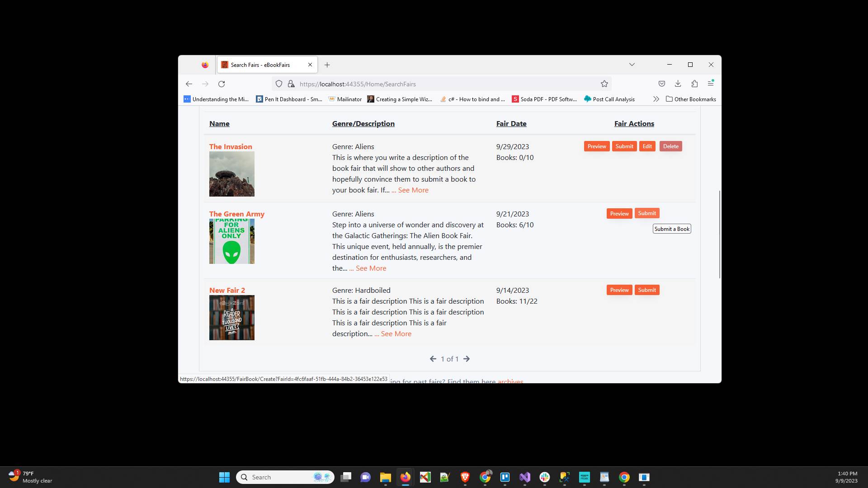Expand the overflow bookmarks chevron

tap(656, 99)
